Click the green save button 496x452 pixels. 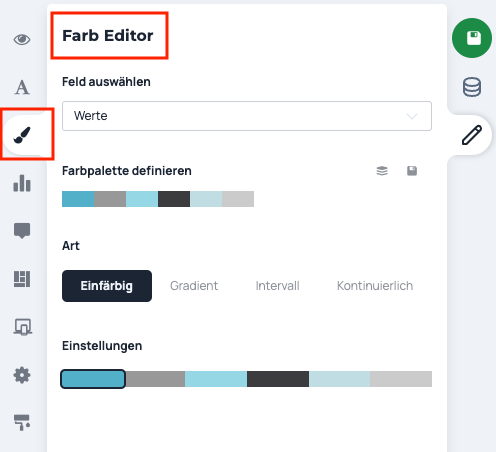click(x=472, y=38)
